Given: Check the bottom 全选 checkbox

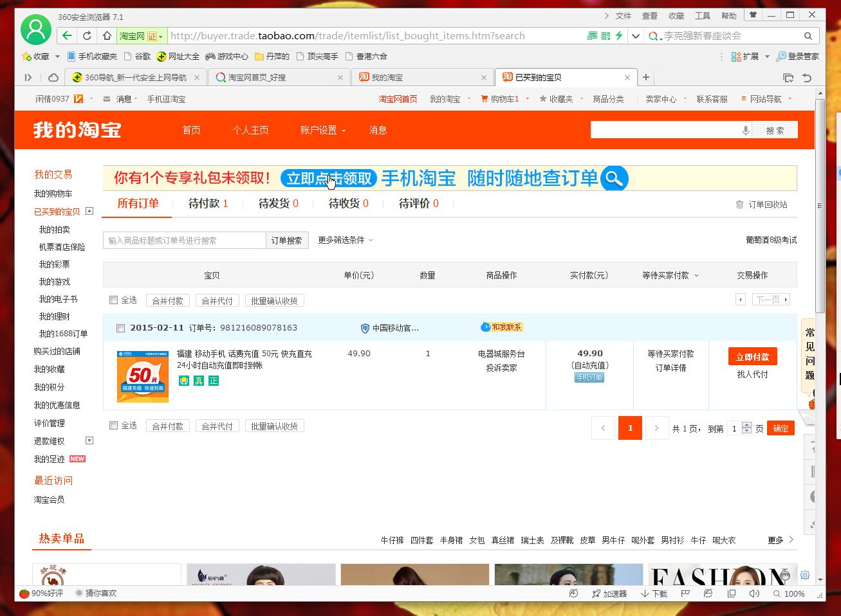Looking at the screenshot, I should click(x=113, y=425).
